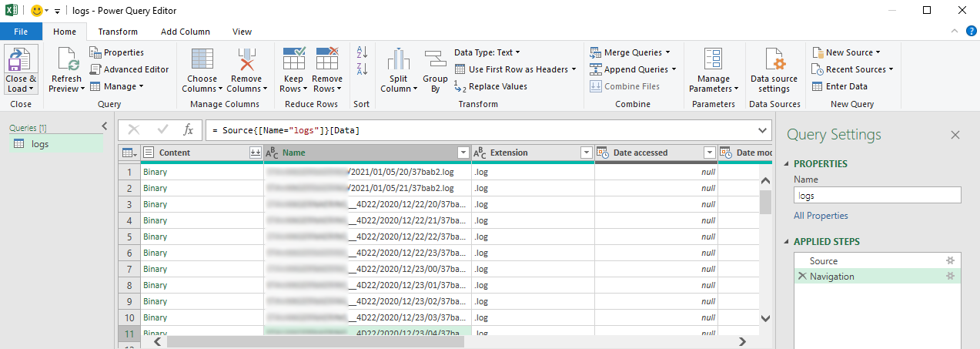Click the Choose Columns icon
The image size is (980, 349).
pyautogui.click(x=202, y=59)
